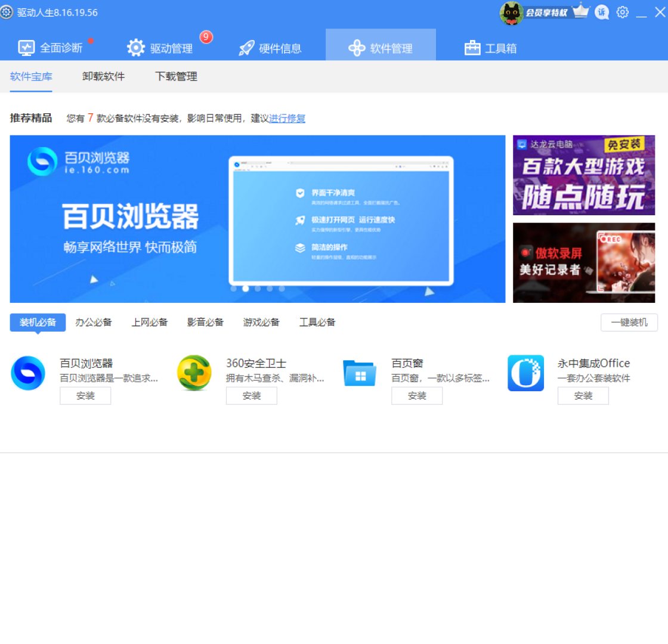Image resolution: width=668 pixels, height=644 pixels.
Task: Select the 装机必备 category
Action: point(38,323)
